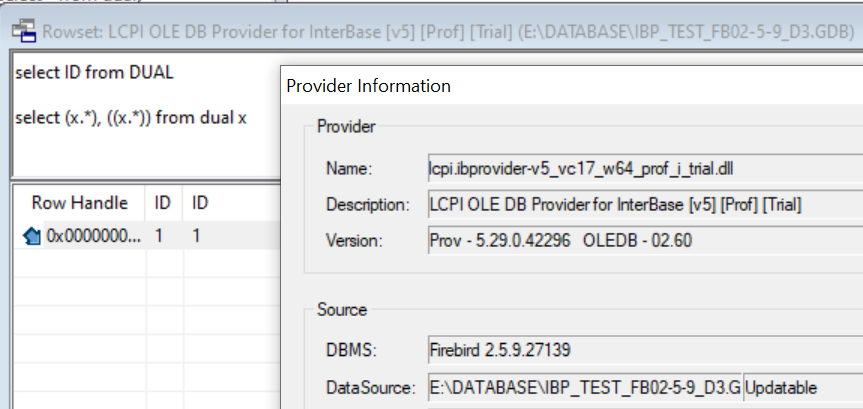This screenshot has height=409, width=863.
Task: Select the DataSource path field
Action: pos(583,386)
